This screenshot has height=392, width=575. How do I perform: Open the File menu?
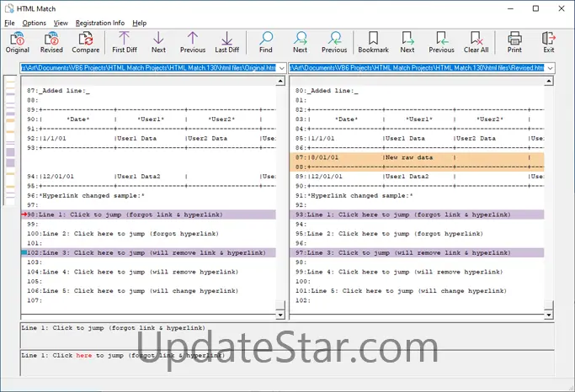point(9,23)
